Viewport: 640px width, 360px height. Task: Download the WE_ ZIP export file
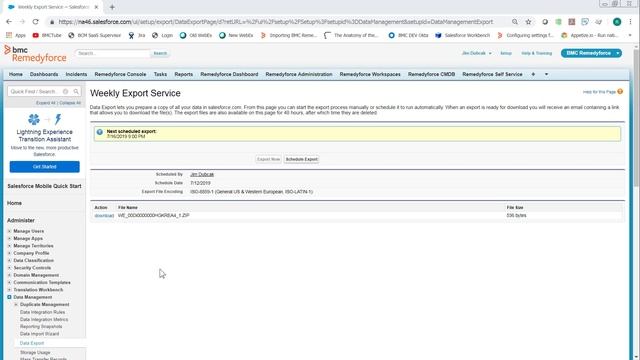pos(104,216)
